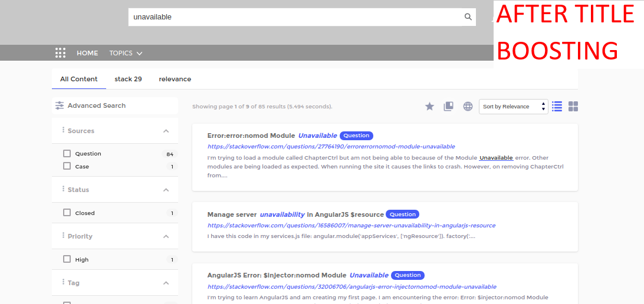This screenshot has height=304, width=644.
Task: Click the Advanced Search filter icon
Action: [x=60, y=105]
